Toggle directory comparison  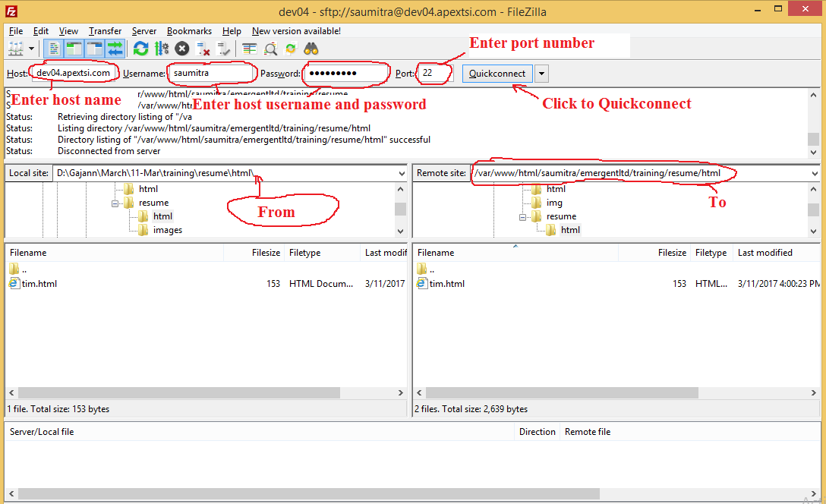pos(270,49)
